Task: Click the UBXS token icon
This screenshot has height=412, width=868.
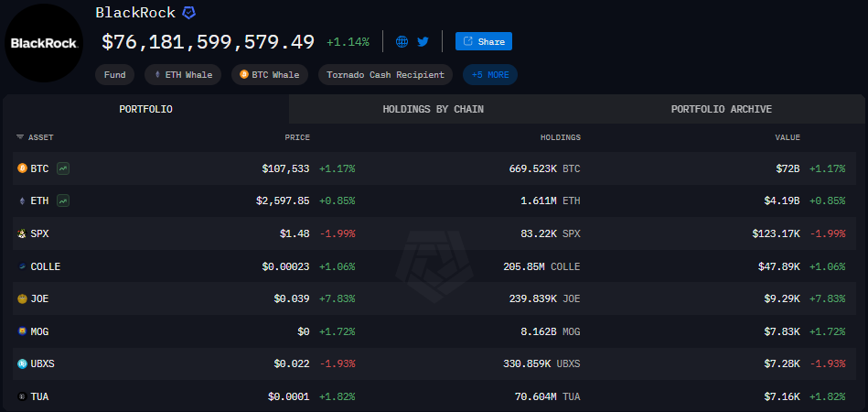Action: [22, 363]
